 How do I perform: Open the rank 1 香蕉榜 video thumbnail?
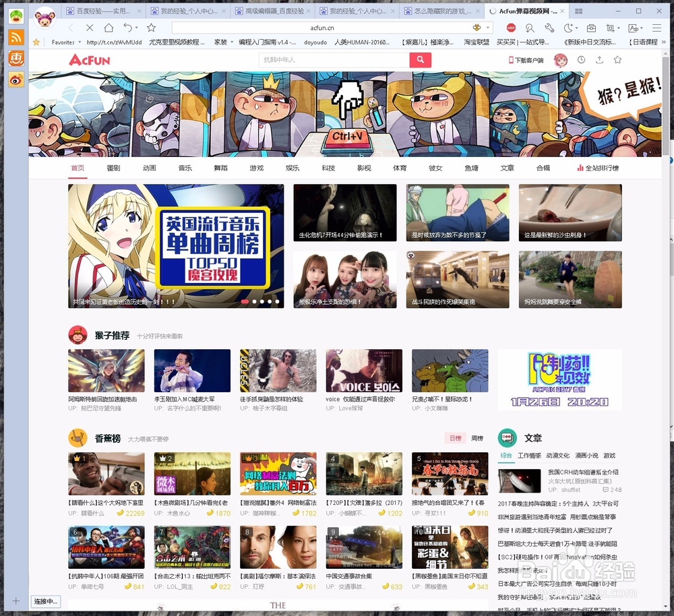point(106,474)
